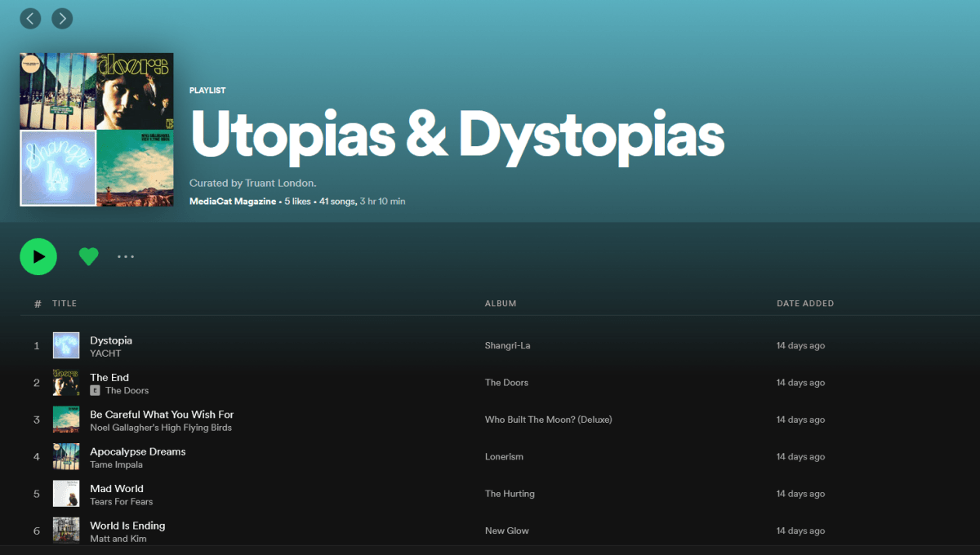Screen dimensions: 980x555
Task: Click the explicit badge on The End
Action: (x=95, y=391)
